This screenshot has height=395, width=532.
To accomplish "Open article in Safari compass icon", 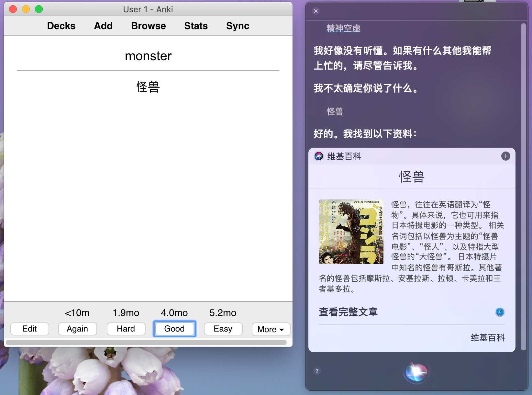I will (x=500, y=312).
